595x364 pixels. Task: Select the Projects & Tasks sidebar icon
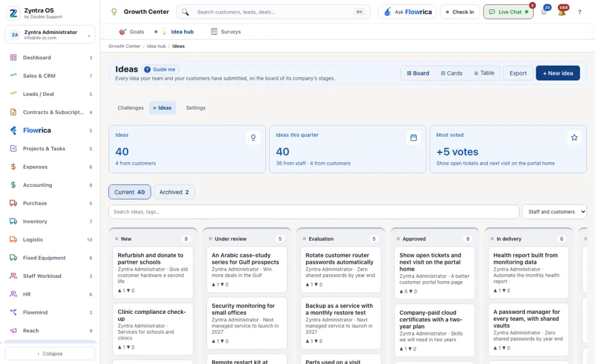click(13, 149)
